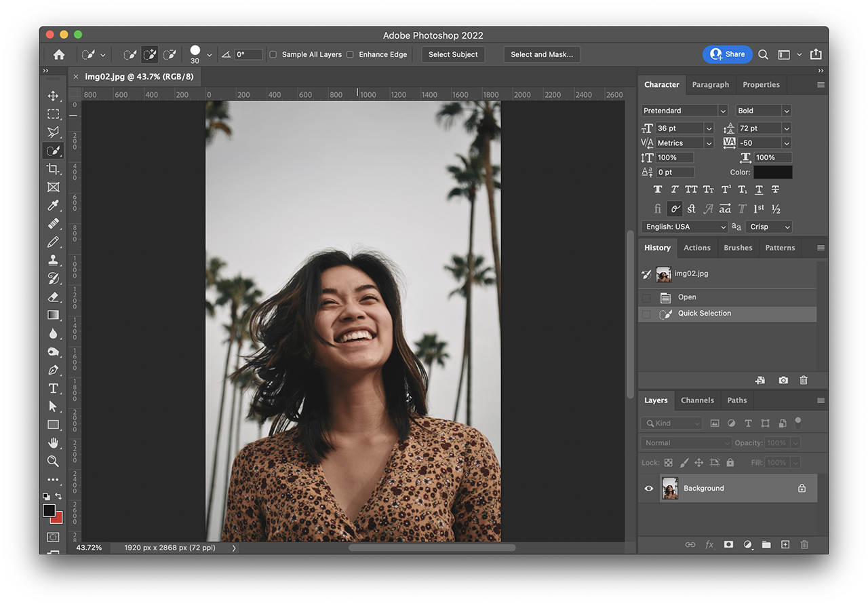Viewport: 868px width, 606px height.
Task: Choose the Hand tool
Action: click(54, 443)
